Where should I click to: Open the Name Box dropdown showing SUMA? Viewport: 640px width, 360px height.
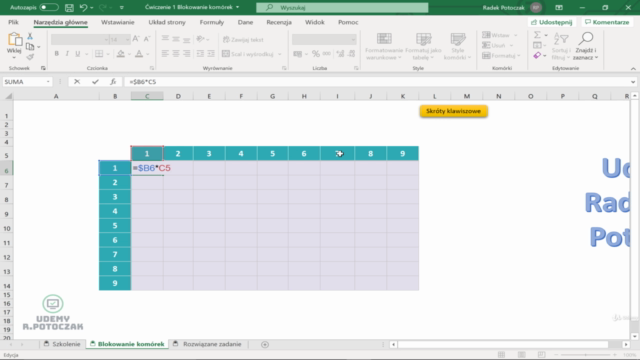[48, 82]
